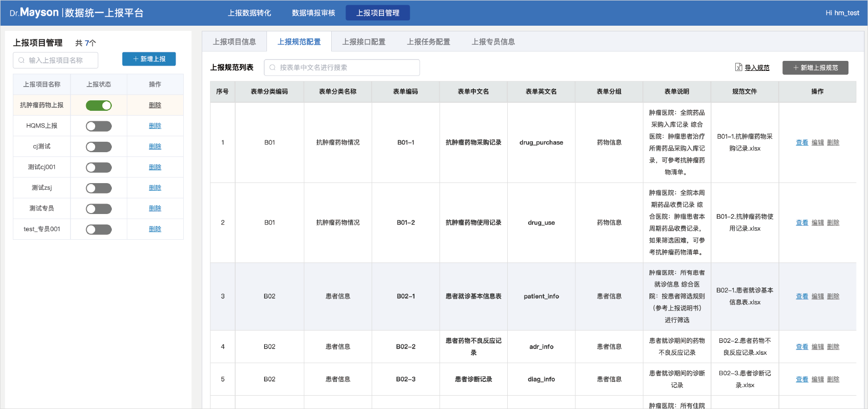View the drug_use form row
Viewport: 868px width, 409px height.
tap(802, 223)
